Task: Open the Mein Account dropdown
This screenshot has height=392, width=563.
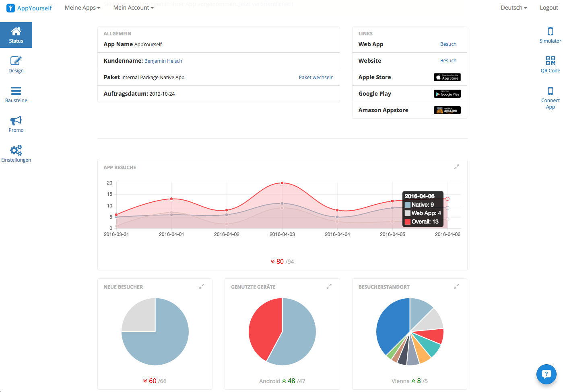Action: (133, 8)
